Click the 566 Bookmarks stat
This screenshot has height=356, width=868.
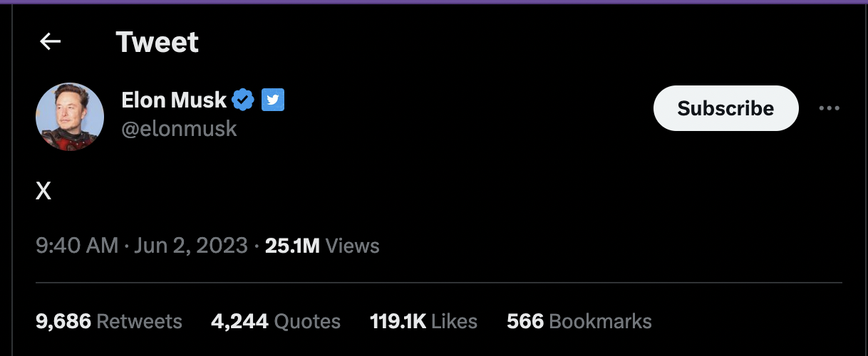pyautogui.click(x=579, y=321)
